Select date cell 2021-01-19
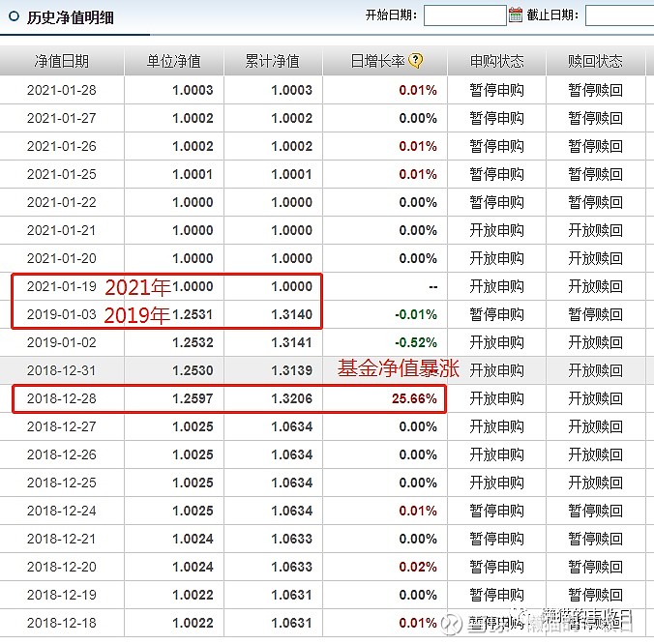Viewport: 654px width, 644px height. tap(62, 286)
